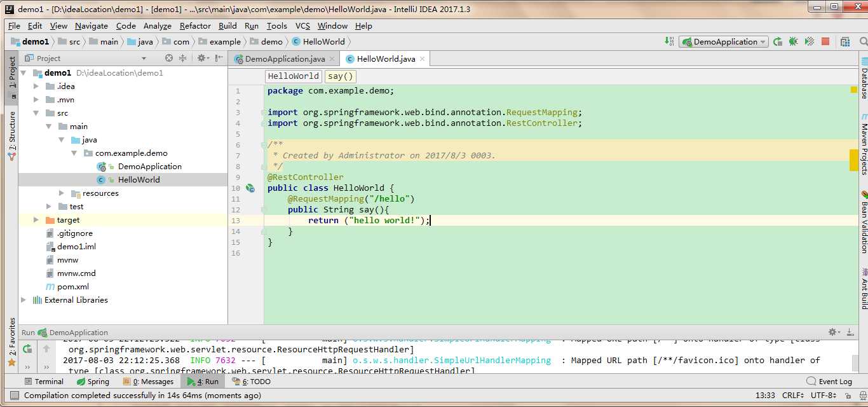
Task: Open the Refactor menu
Action: [195, 25]
